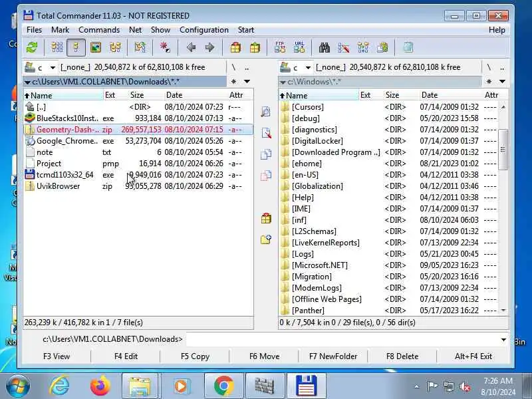Select the UvikBrowser zip file
532x399 pixels.
tap(138, 186)
